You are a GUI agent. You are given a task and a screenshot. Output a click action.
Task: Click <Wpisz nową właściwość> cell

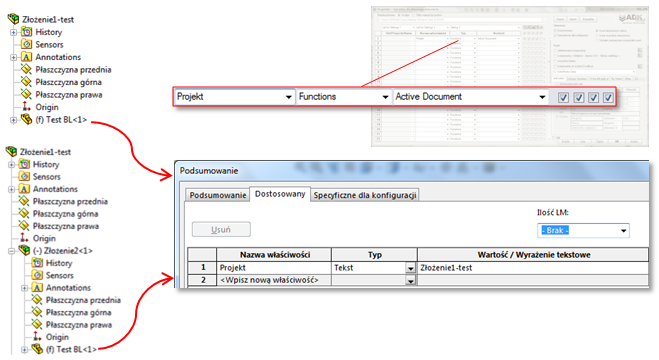(274, 280)
